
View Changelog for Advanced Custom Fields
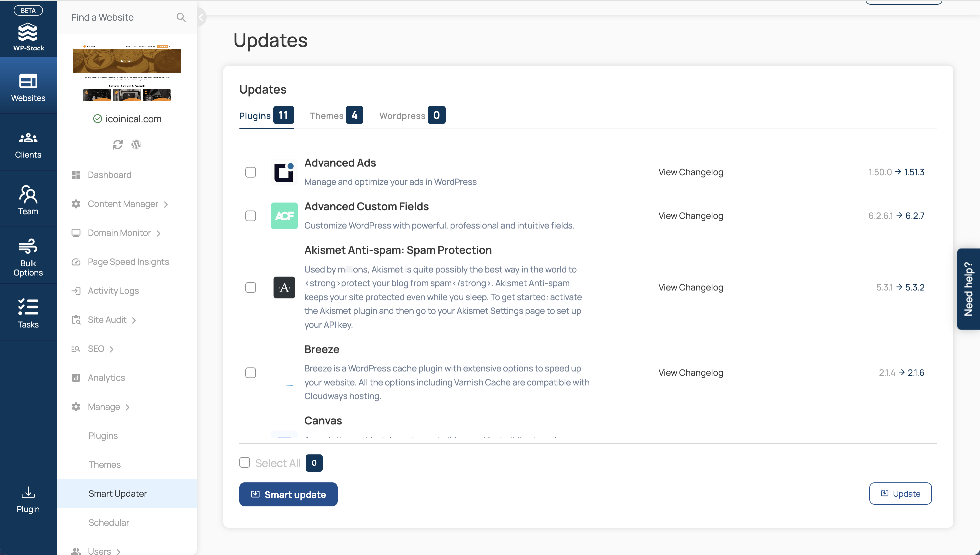click(691, 216)
